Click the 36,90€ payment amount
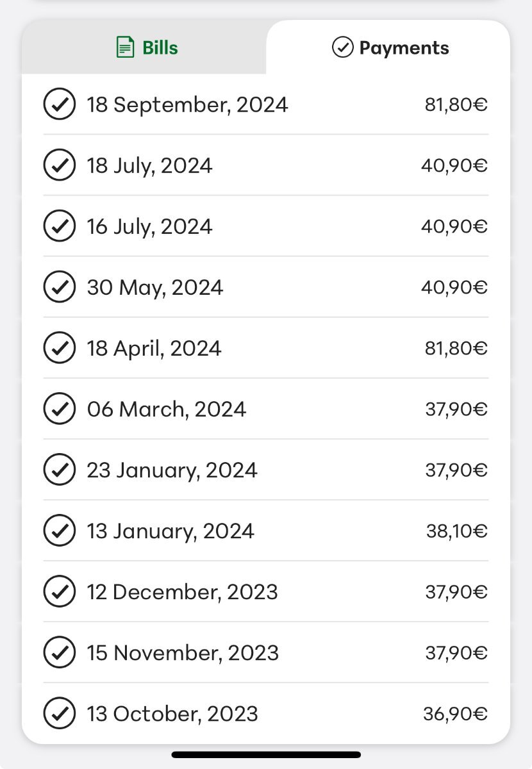 [456, 713]
